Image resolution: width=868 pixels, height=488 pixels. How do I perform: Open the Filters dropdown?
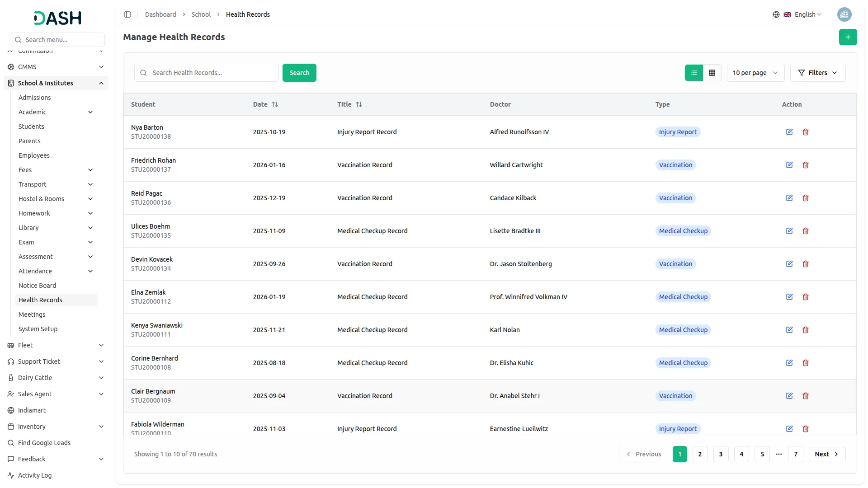point(817,73)
